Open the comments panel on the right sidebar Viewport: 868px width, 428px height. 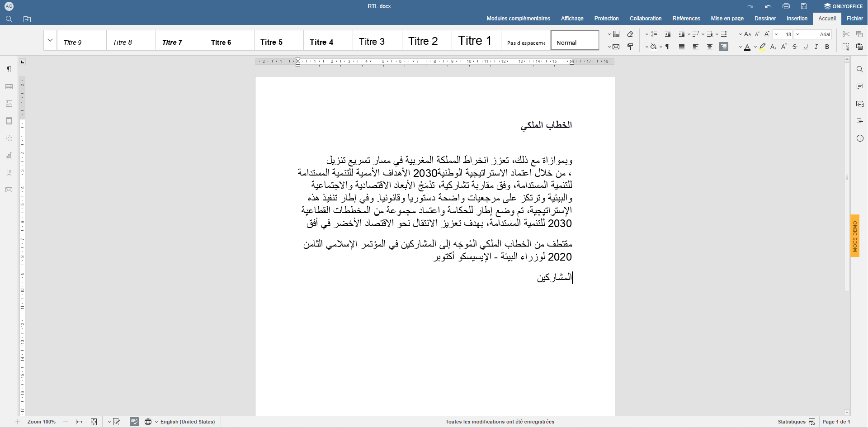[x=860, y=86]
